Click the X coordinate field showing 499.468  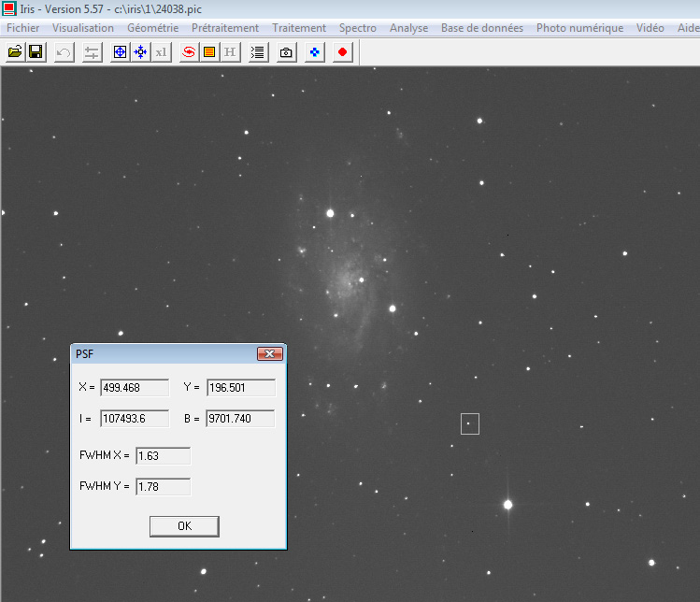click(135, 388)
